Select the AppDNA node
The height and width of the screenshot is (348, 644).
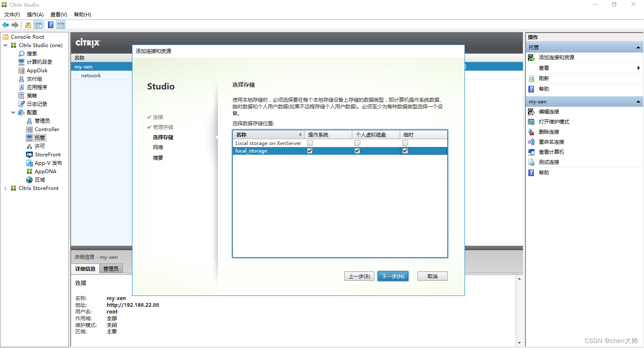pos(45,171)
